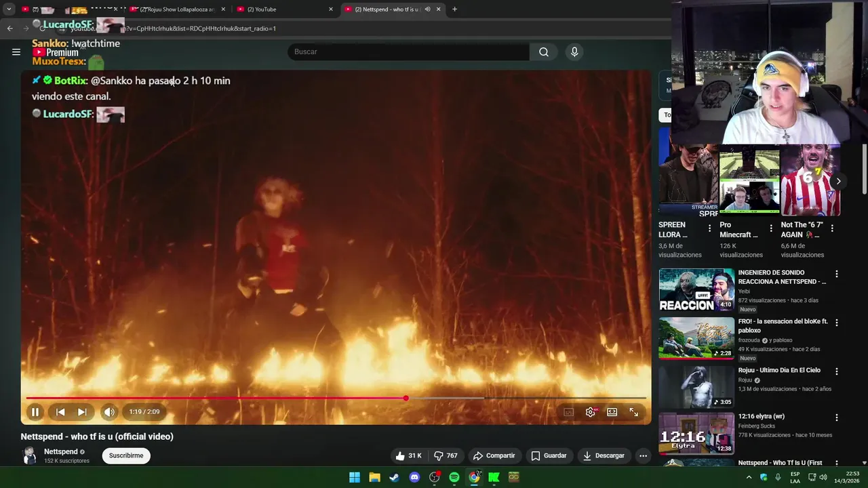Start voice search with microphone icon
The width and height of the screenshot is (868, 488).
point(574,52)
